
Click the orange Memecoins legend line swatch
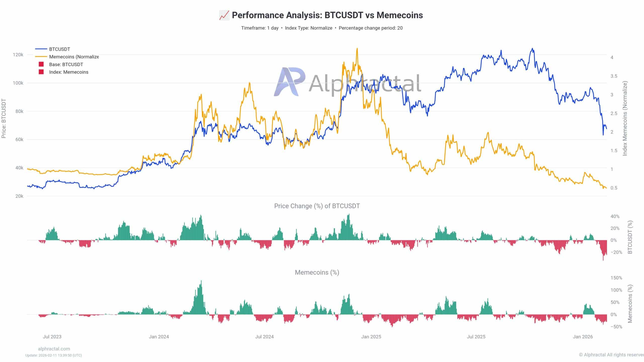[41, 57]
